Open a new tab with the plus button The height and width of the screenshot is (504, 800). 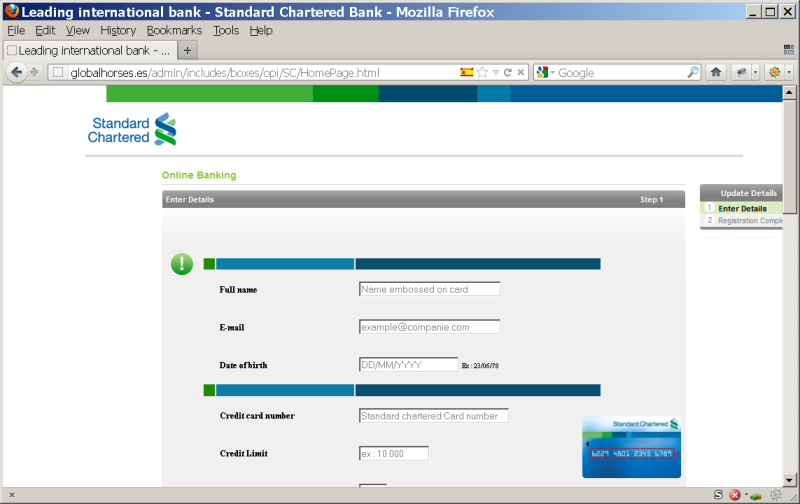pyautogui.click(x=187, y=51)
